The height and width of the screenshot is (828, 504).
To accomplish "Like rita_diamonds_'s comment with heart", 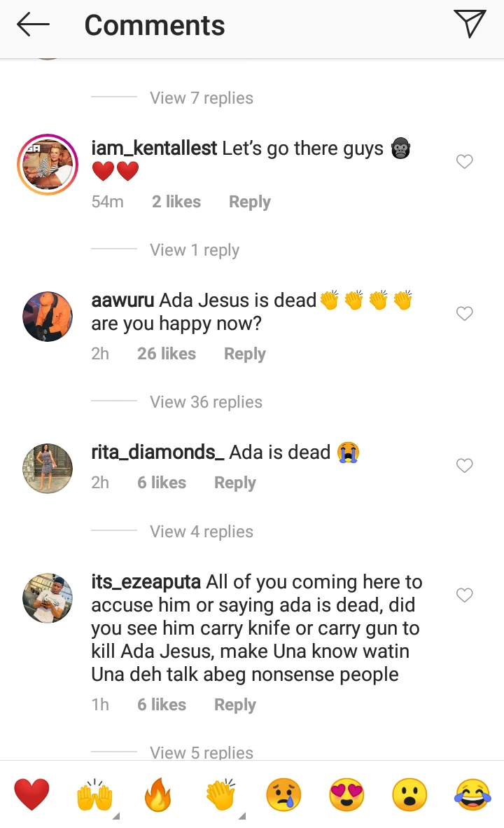I will tap(465, 465).
